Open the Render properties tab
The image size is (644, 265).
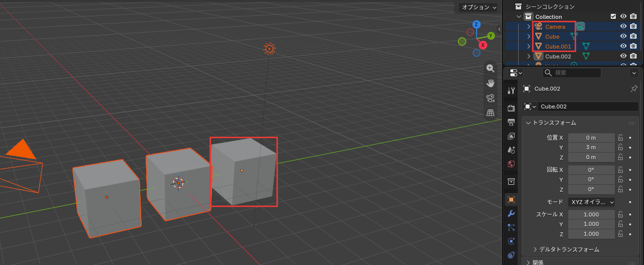click(511, 108)
